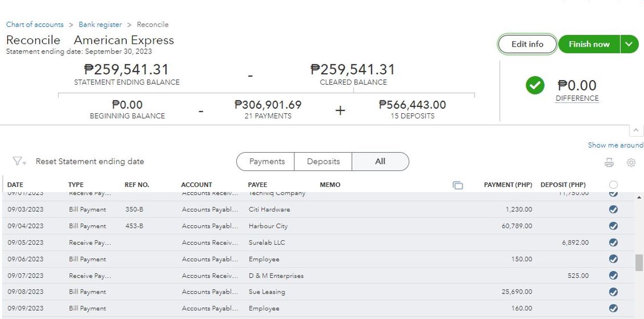The height and width of the screenshot is (319, 644).
Task: Click the Edit info button
Action: tap(527, 44)
